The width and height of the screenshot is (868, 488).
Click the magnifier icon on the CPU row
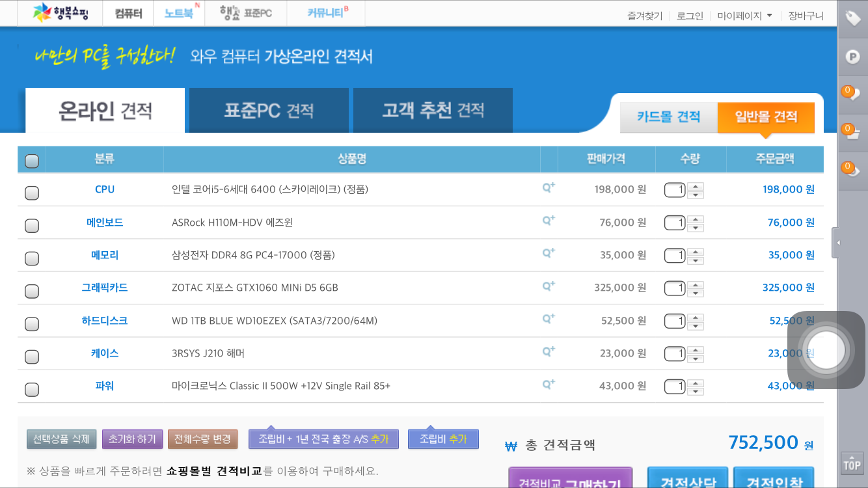click(549, 188)
